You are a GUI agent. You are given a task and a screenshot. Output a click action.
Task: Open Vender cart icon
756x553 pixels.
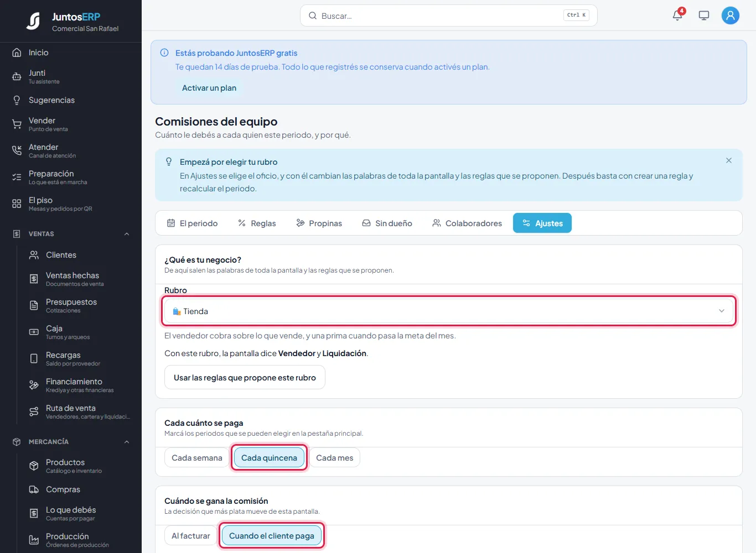click(17, 124)
